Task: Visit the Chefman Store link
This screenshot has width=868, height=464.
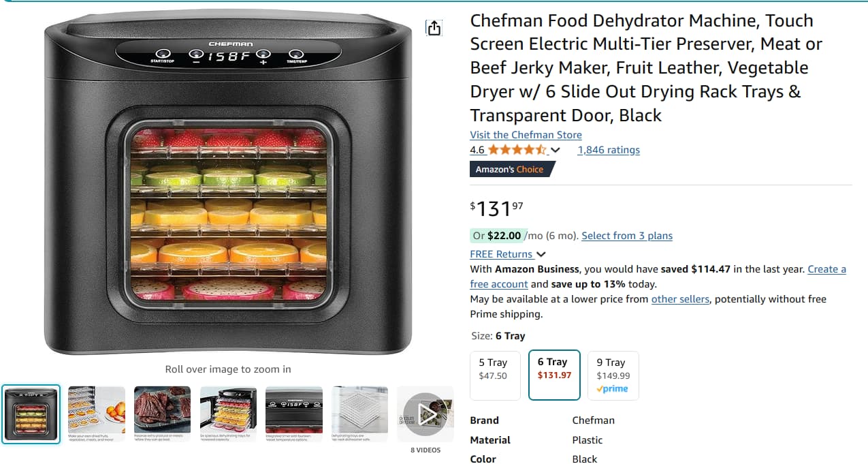Action: (x=526, y=135)
